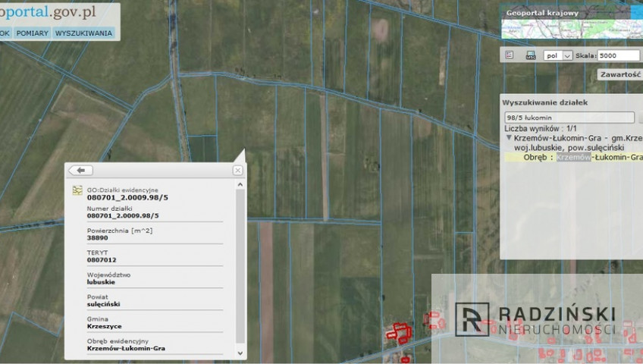Click the popup scrollbar thumb
The height and width of the screenshot is (364, 643).
(x=240, y=266)
